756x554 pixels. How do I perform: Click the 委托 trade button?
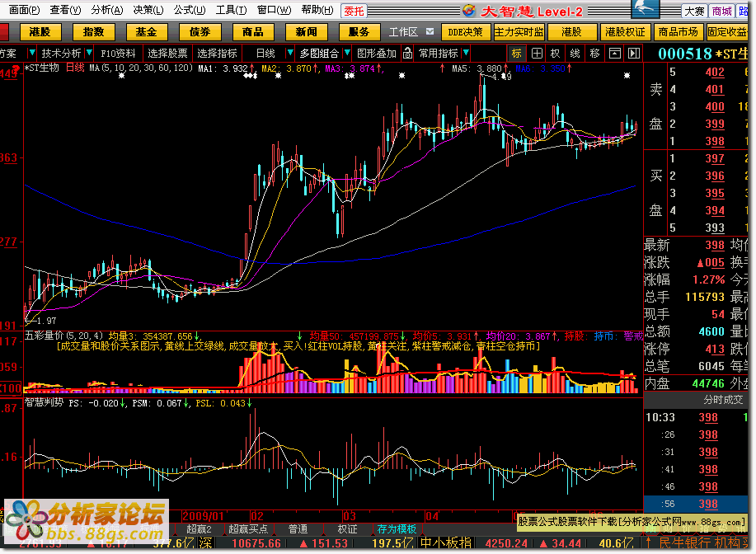tap(354, 11)
